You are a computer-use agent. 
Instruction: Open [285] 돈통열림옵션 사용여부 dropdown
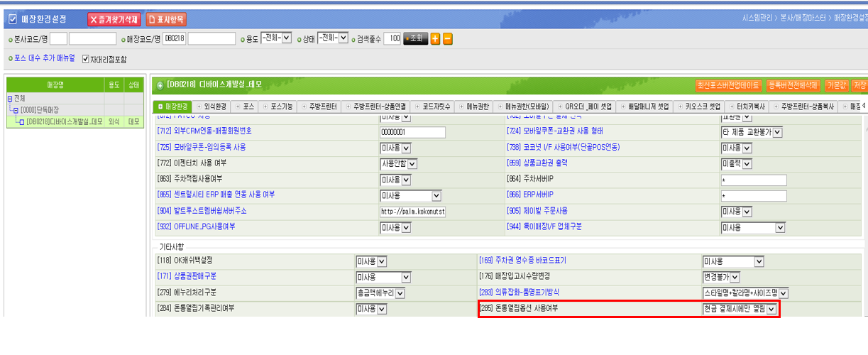771,309
